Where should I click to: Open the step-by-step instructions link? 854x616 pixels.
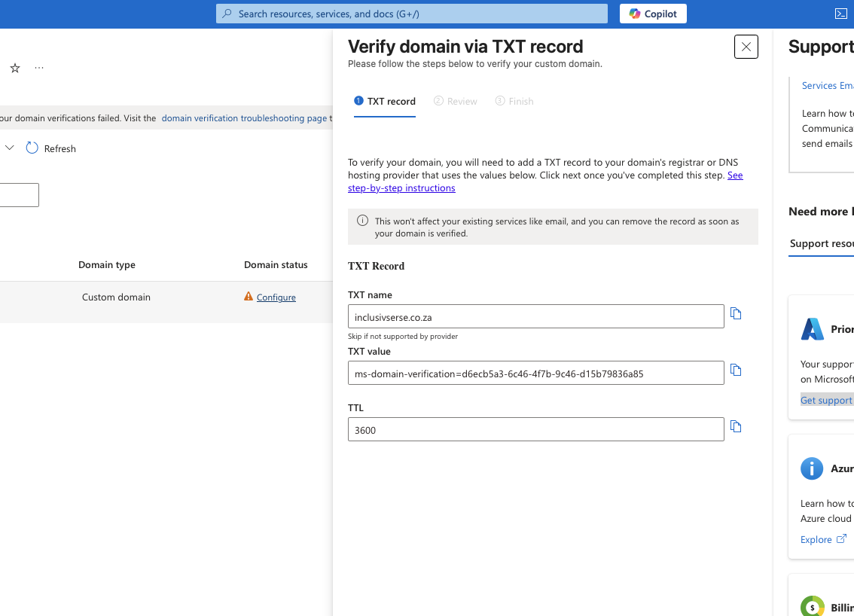[401, 188]
